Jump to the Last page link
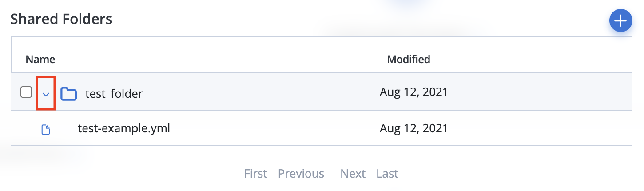The width and height of the screenshot is (644, 191). point(387,173)
